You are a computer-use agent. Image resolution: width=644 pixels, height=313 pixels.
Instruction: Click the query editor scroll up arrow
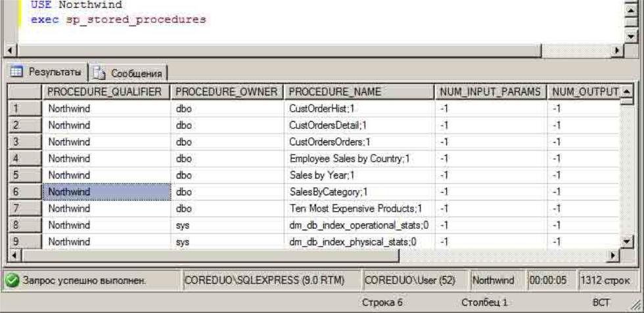coord(631,9)
